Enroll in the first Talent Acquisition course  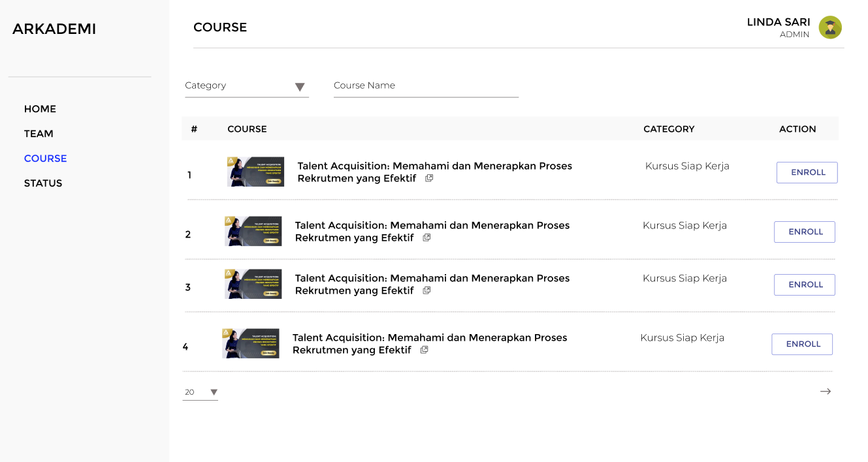[807, 172]
